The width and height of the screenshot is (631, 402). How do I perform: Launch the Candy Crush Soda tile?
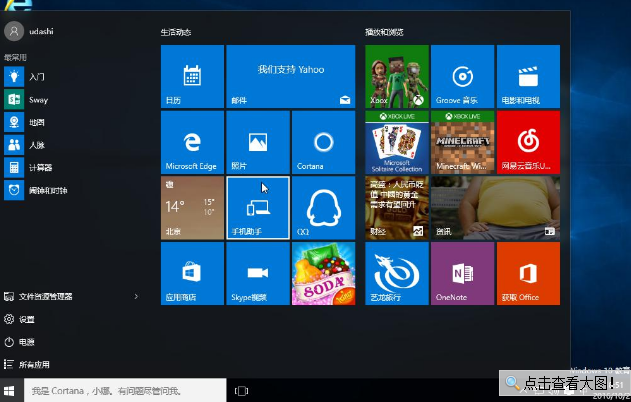[324, 273]
